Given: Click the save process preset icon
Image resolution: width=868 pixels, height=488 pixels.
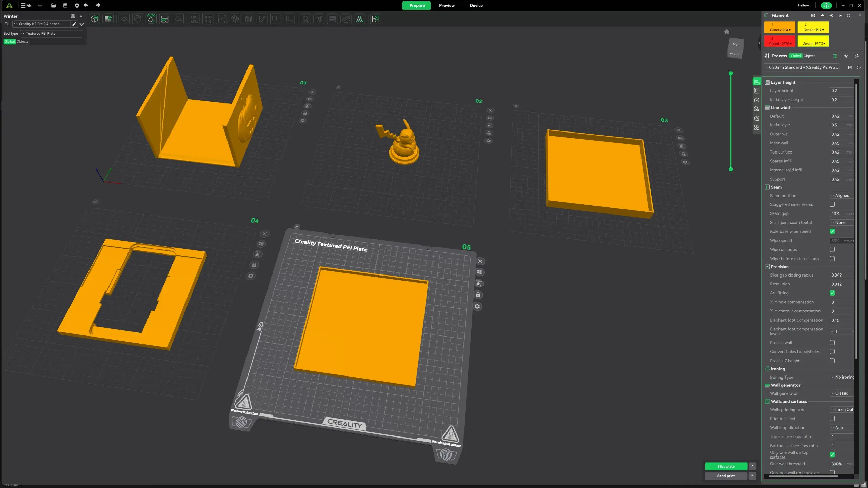Looking at the screenshot, I should point(850,67).
